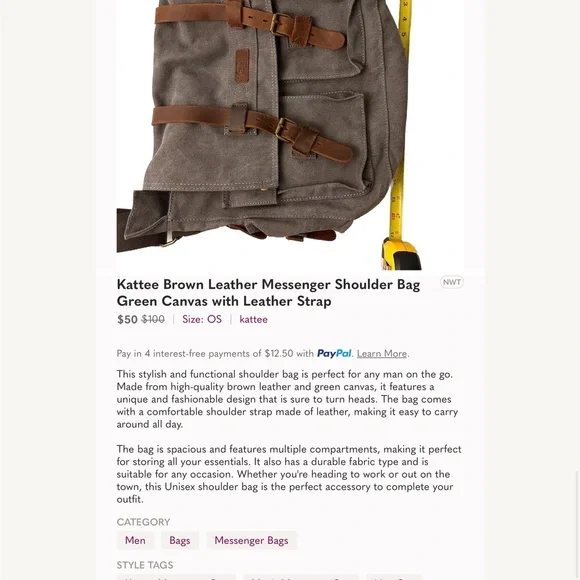This screenshot has width=580, height=580.
Task: Click the last partially visible style tag
Action: click(x=394, y=577)
